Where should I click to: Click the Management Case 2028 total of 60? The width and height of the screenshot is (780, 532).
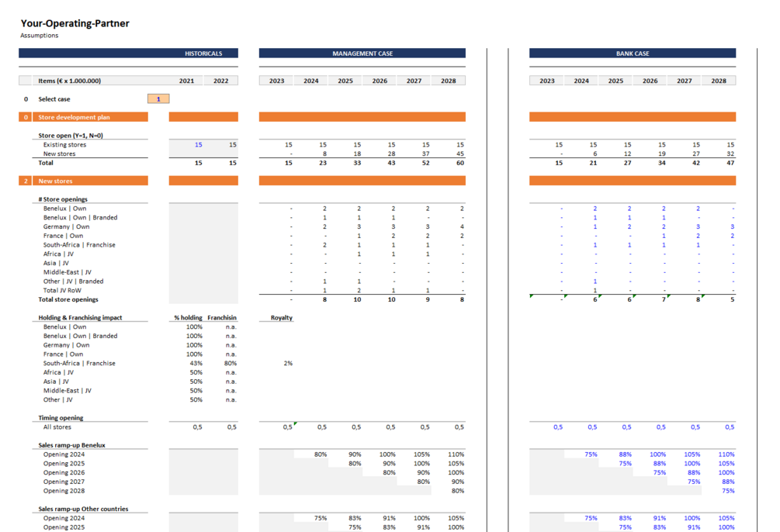[459, 163]
